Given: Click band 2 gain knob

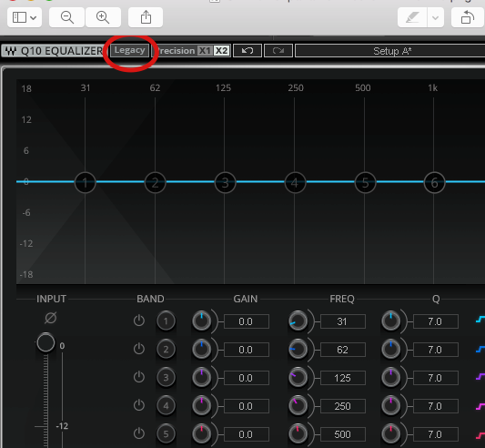Looking at the screenshot, I should pyautogui.click(x=202, y=350).
